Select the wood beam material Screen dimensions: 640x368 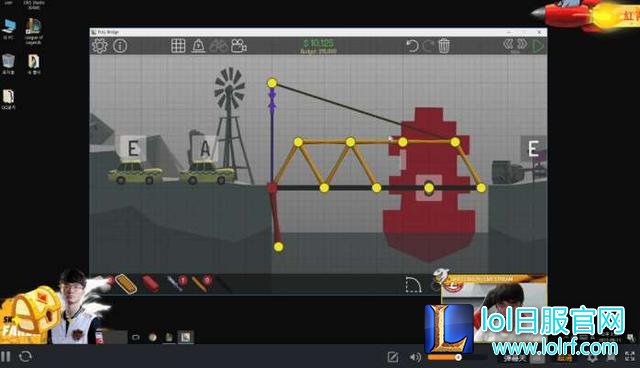pyautogui.click(x=126, y=284)
